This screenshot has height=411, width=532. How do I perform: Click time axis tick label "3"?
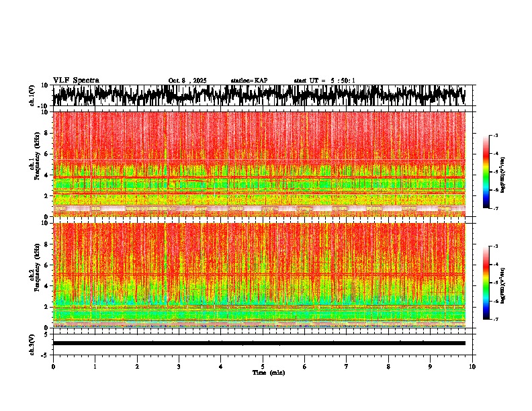[x=179, y=367]
